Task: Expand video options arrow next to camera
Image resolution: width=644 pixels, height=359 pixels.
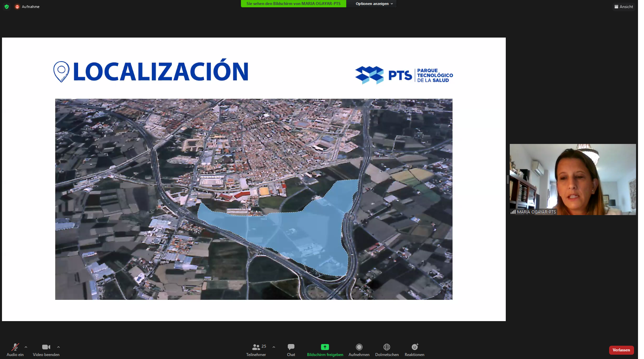Action: (x=58, y=347)
